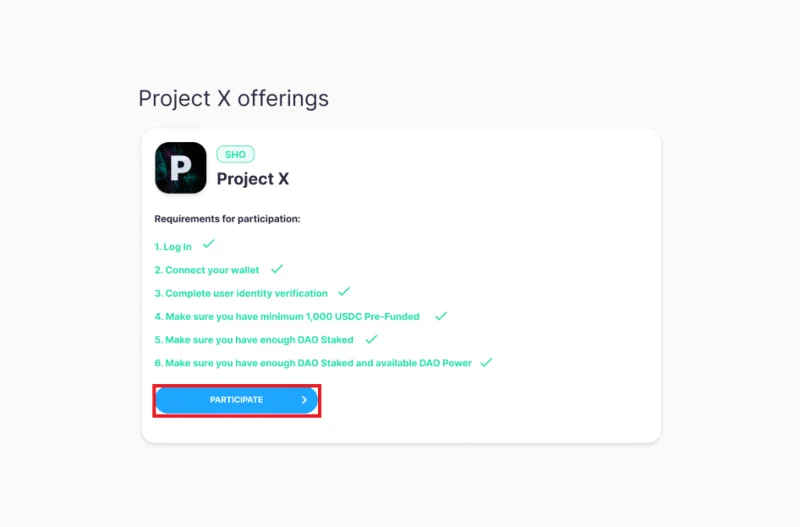
Task: Click the arrow chevron on Participate button
Action: 304,400
